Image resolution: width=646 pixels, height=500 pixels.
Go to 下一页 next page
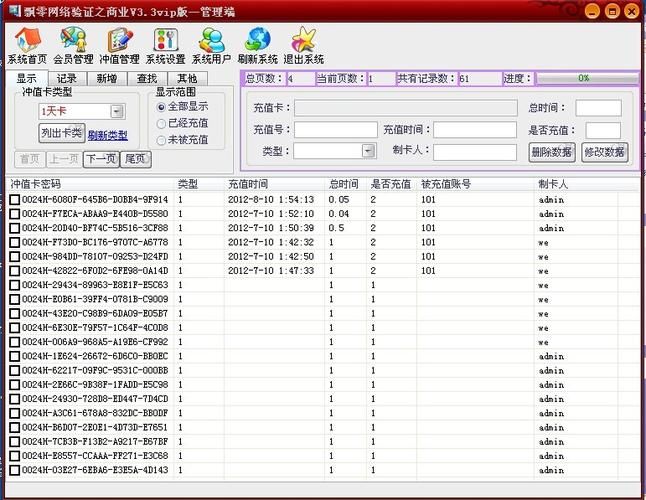(101, 159)
